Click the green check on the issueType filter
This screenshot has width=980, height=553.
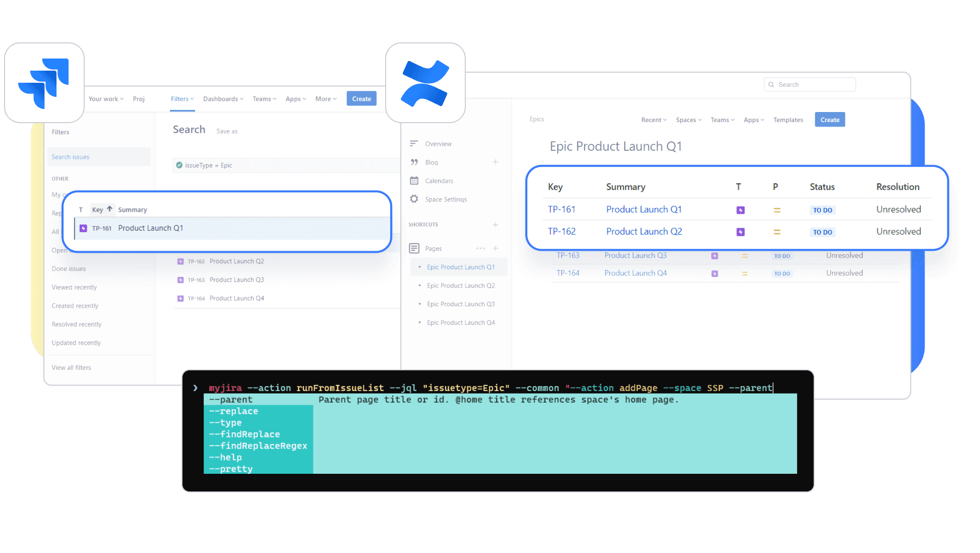click(x=179, y=165)
